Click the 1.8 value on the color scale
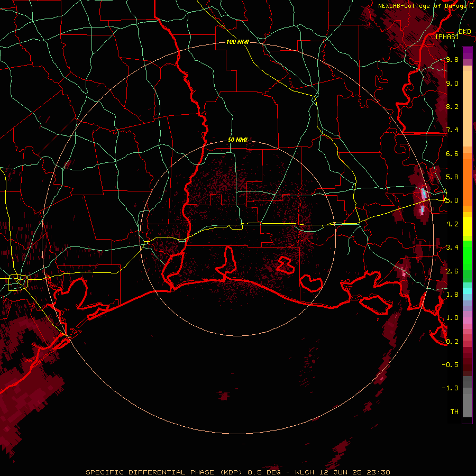476x476 pixels. coord(452,295)
